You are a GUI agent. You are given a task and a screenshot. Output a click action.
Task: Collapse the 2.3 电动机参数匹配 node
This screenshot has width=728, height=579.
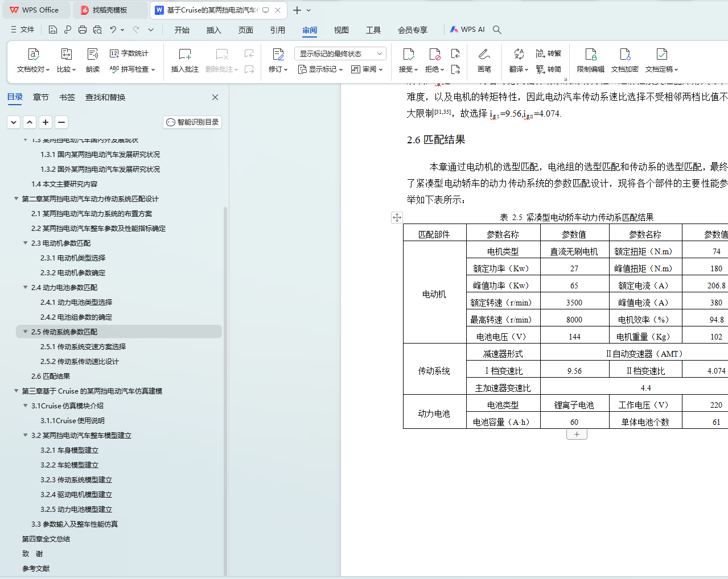point(25,243)
